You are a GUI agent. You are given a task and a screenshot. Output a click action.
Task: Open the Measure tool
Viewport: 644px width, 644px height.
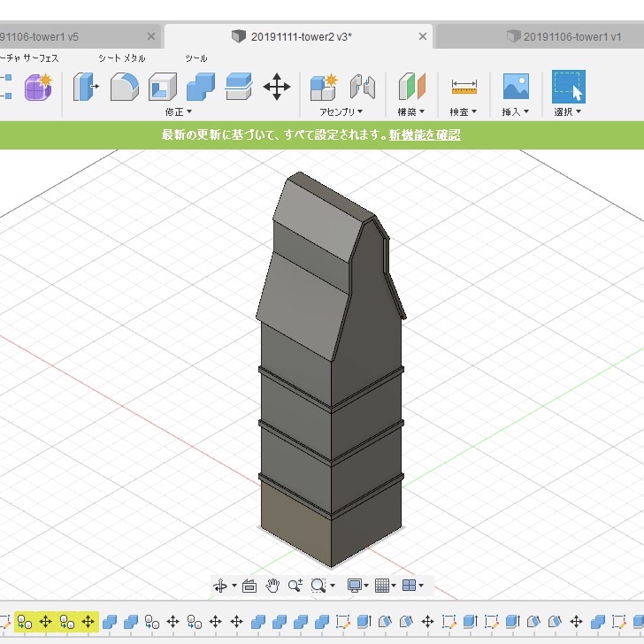pyautogui.click(x=464, y=87)
